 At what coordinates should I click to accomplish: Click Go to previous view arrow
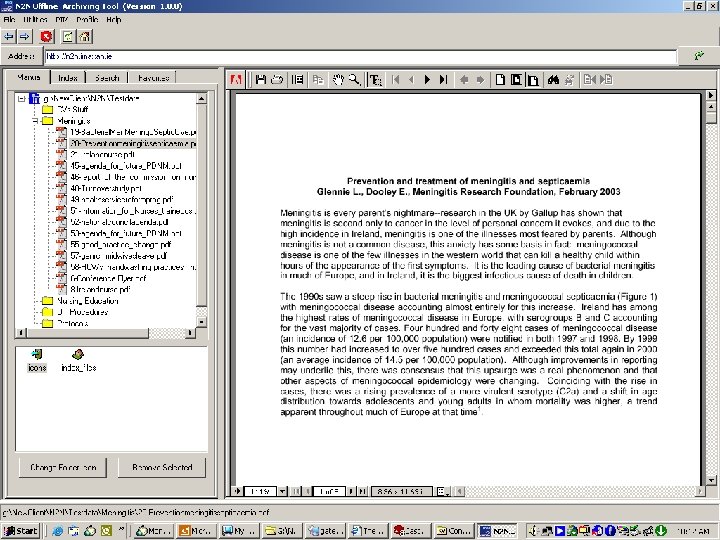[x=464, y=80]
